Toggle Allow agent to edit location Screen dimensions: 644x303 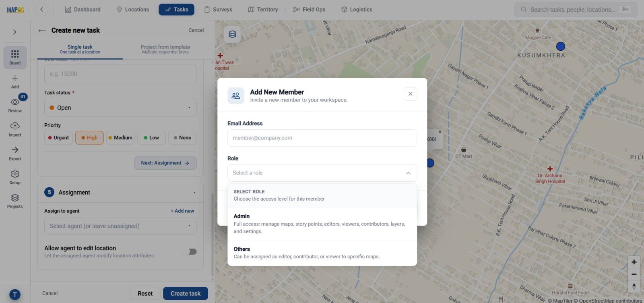pos(189,252)
